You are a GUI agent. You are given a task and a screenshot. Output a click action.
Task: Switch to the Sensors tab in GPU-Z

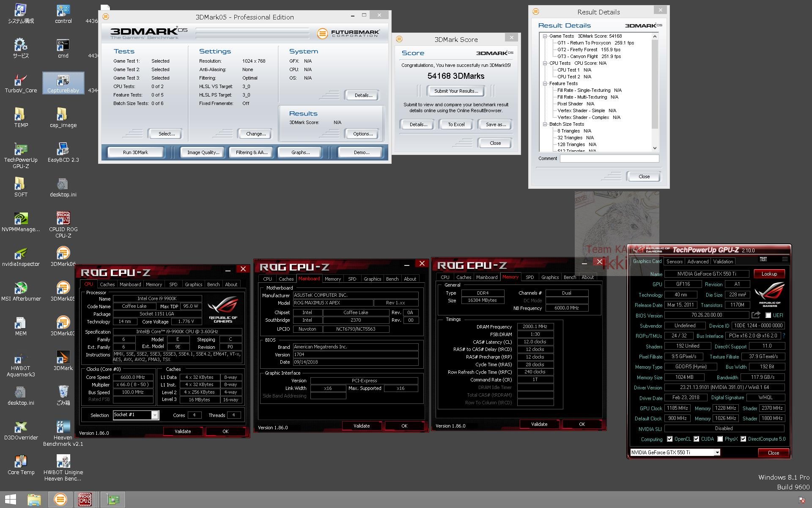[x=675, y=262]
